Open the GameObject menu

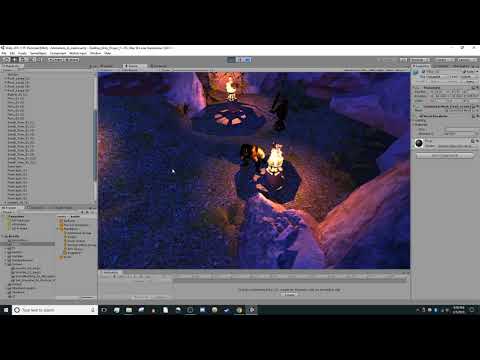(x=38, y=53)
